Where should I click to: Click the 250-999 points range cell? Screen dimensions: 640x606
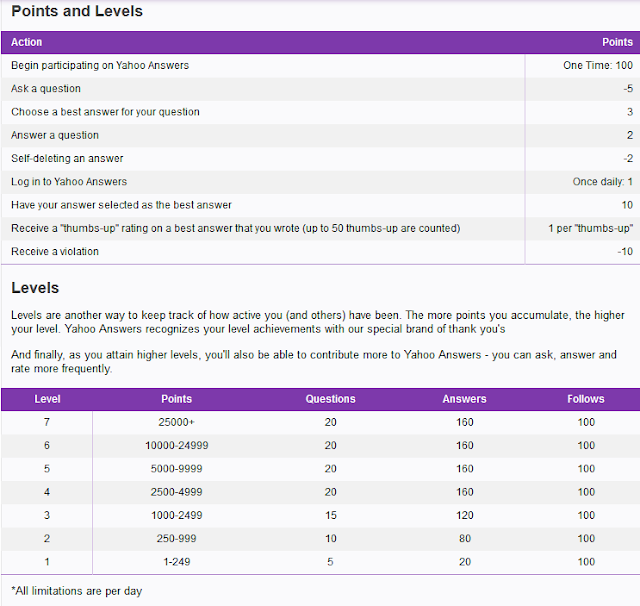click(176, 539)
